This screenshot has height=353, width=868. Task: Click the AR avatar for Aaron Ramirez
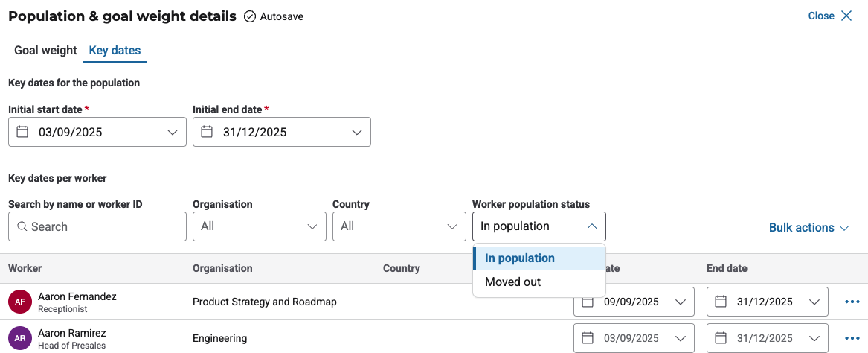coord(19,337)
